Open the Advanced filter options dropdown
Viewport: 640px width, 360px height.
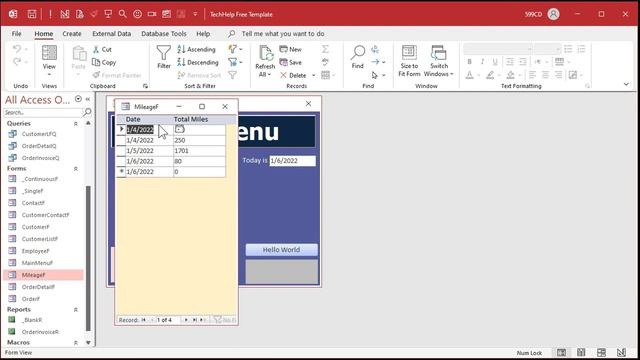pos(236,62)
